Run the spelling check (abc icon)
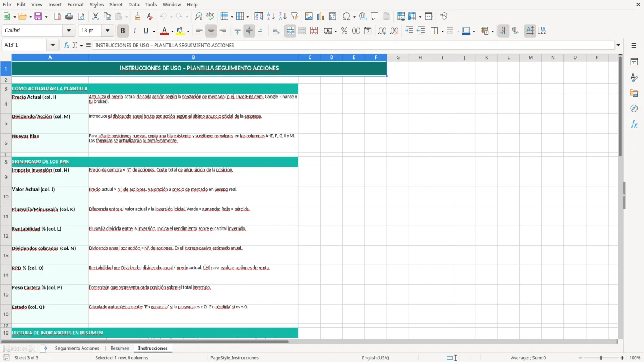The height and width of the screenshot is (362, 644). (x=210, y=17)
